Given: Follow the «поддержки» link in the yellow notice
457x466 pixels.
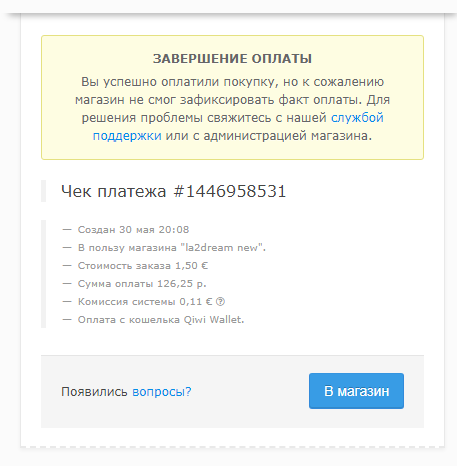Looking at the screenshot, I should (x=127, y=136).
